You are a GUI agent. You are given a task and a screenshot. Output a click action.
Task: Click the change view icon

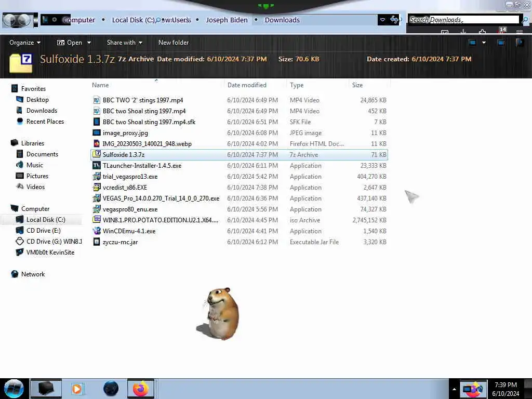(472, 43)
